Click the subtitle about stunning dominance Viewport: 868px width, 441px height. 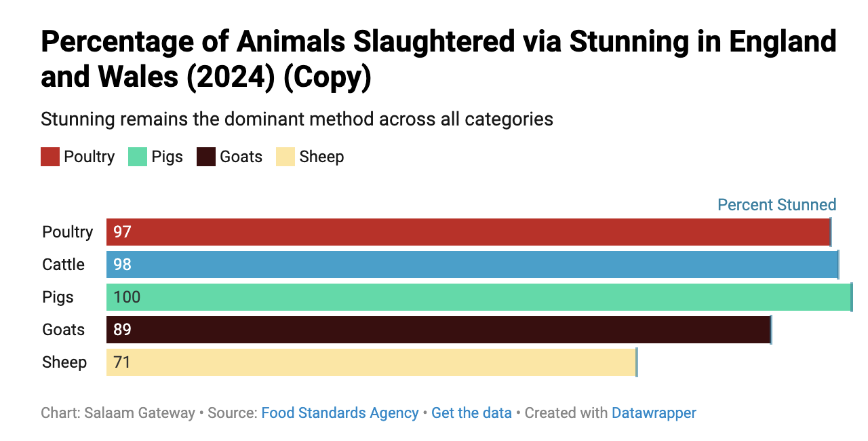click(x=297, y=119)
